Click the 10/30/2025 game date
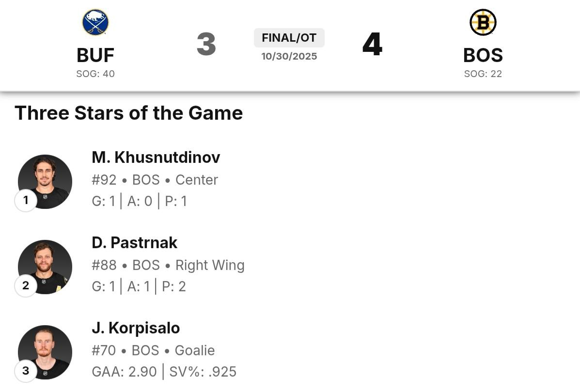The image size is (580, 392). 289,56
